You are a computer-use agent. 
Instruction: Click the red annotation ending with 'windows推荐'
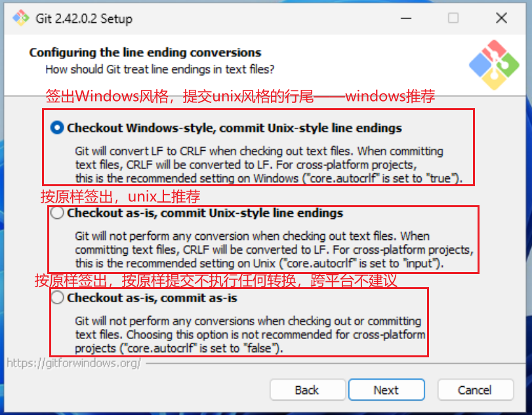point(240,97)
